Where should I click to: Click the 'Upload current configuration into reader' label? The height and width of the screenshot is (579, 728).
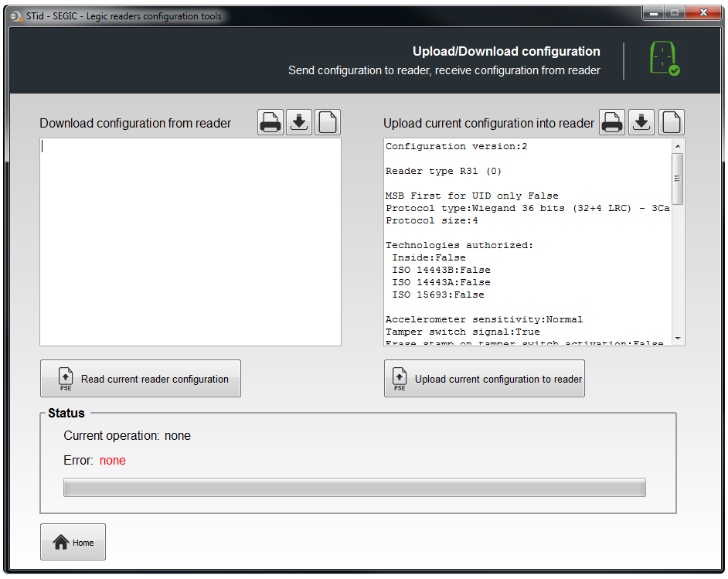(488, 123)
